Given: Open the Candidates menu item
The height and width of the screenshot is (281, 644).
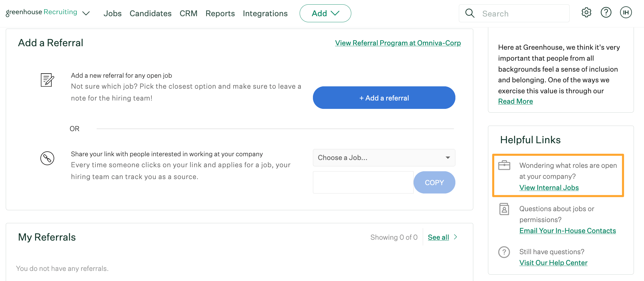Looking at the screenshot, I should point(151,13).
